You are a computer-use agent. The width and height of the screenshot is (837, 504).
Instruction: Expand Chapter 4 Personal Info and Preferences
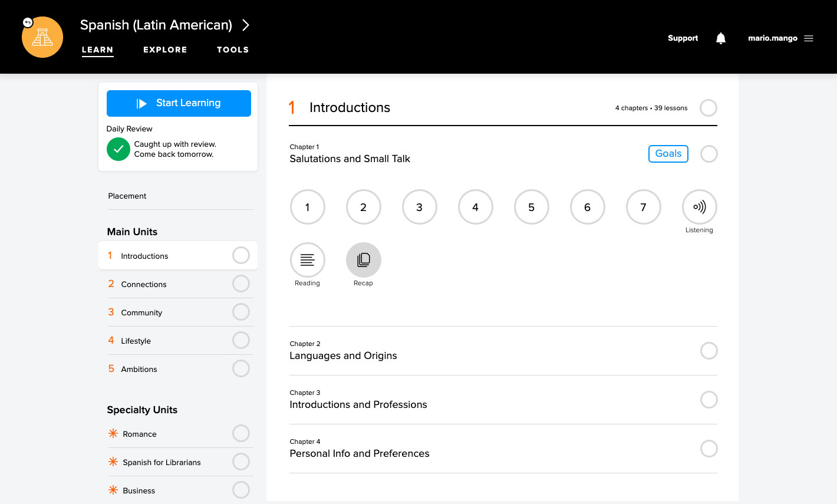click(x=359, y=453)
